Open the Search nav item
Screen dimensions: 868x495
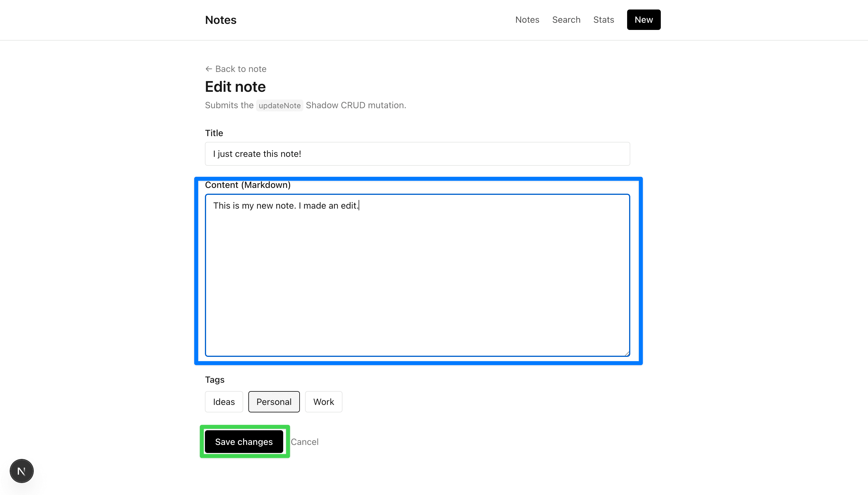[x=566, y=20]
